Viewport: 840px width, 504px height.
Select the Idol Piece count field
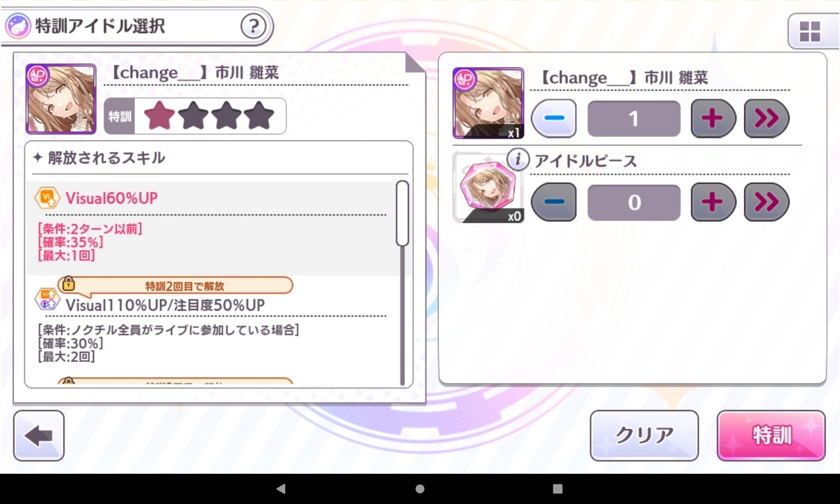tap(633, 202)
